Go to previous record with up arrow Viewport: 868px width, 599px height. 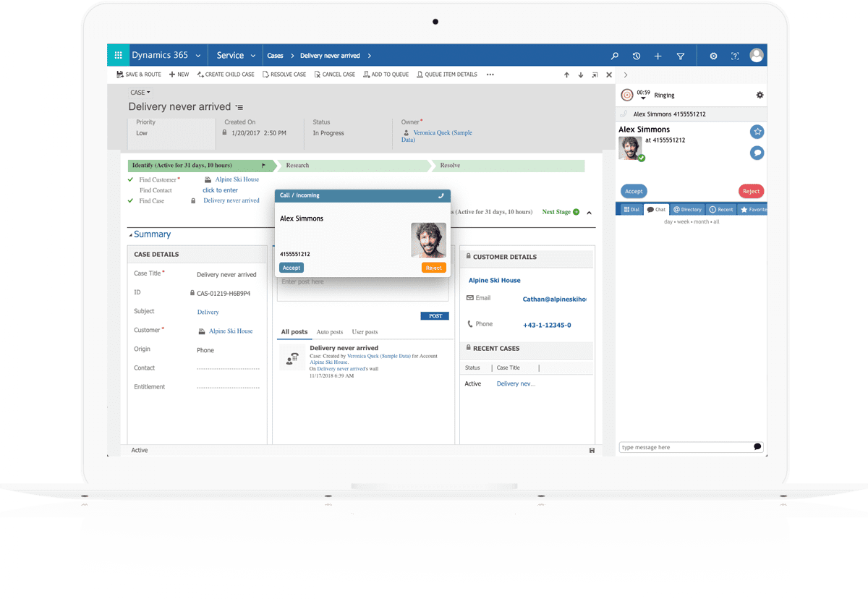566,75
